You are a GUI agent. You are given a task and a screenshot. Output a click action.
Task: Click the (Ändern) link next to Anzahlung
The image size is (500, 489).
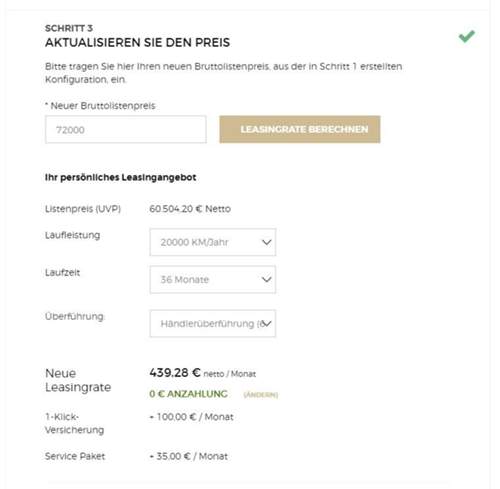261,395
